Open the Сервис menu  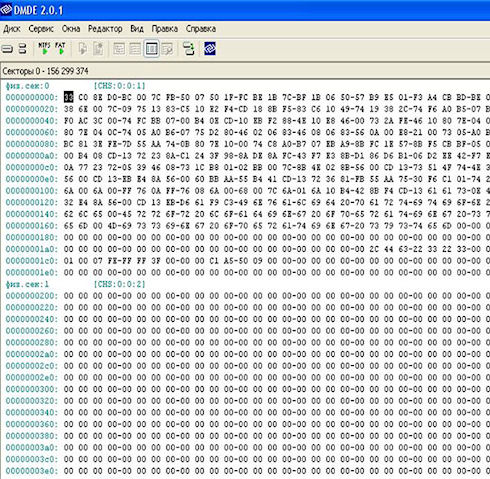click(41, 29)
